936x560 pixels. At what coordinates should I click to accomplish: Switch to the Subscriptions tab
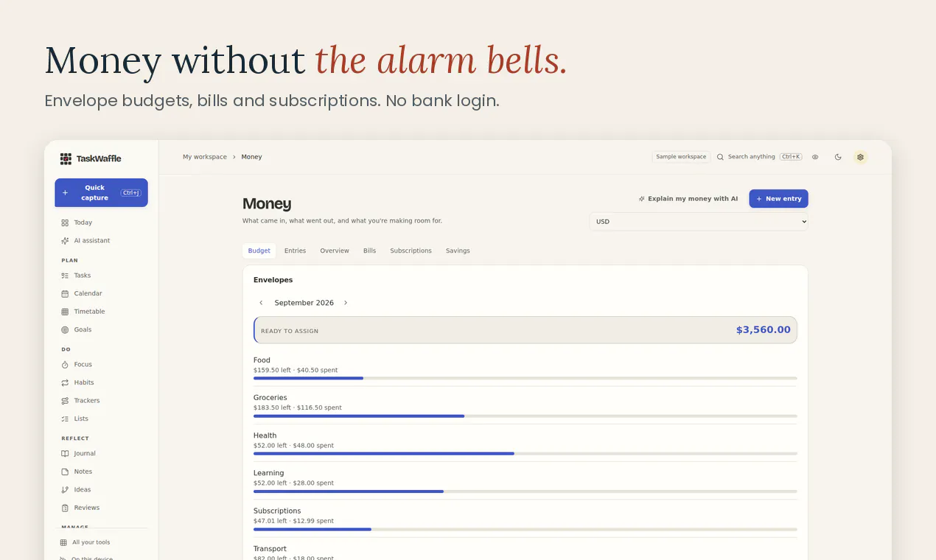point(411,251)
